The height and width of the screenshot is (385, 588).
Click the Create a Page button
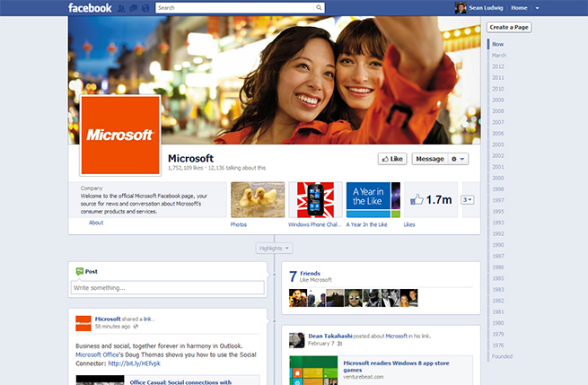509,27
